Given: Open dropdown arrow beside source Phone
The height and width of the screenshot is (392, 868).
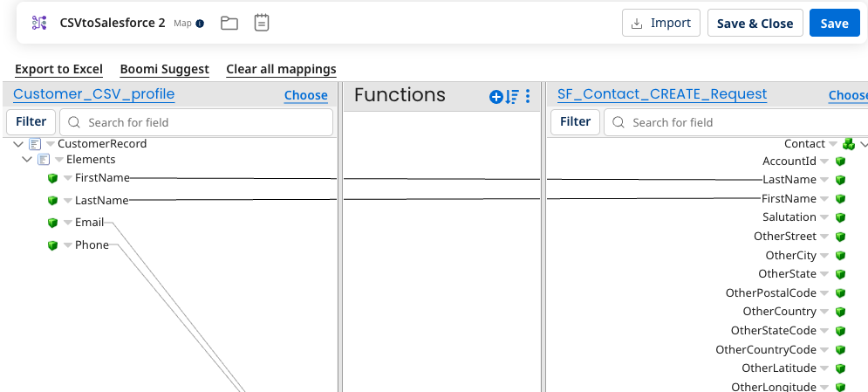Looking at the screenshot, I should point(67,245).
